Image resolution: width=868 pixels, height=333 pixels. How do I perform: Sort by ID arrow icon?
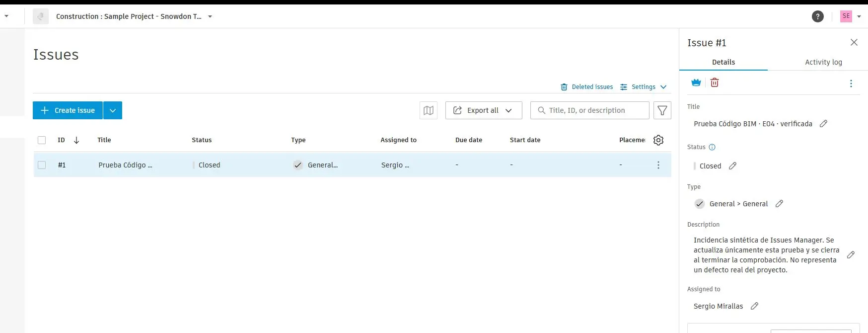pos(76,140)
